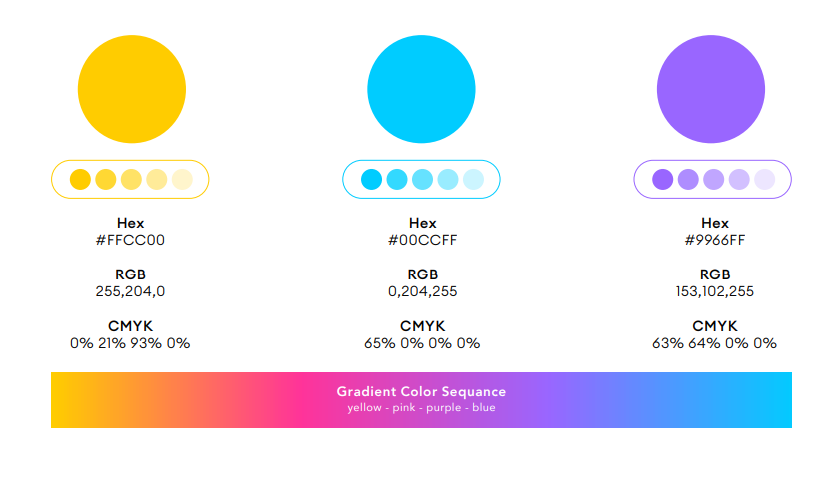Click the 153,102,255 RGB value
This screenshot has width=831, height=488.
714,291
